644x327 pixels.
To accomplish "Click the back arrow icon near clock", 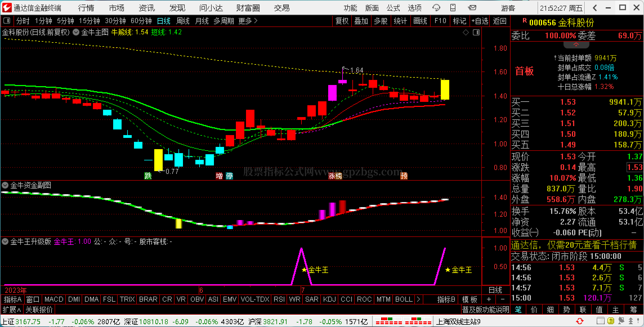I will point(595,8).
